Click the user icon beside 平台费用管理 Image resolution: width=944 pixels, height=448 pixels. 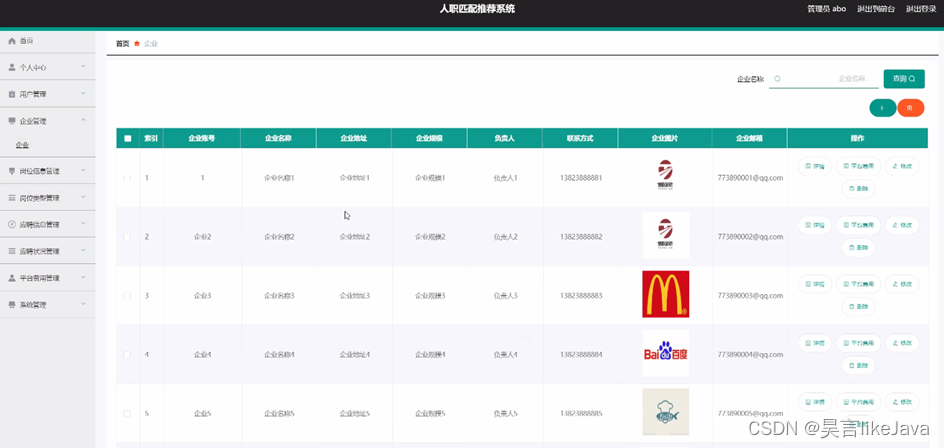[x=11, y=278]
